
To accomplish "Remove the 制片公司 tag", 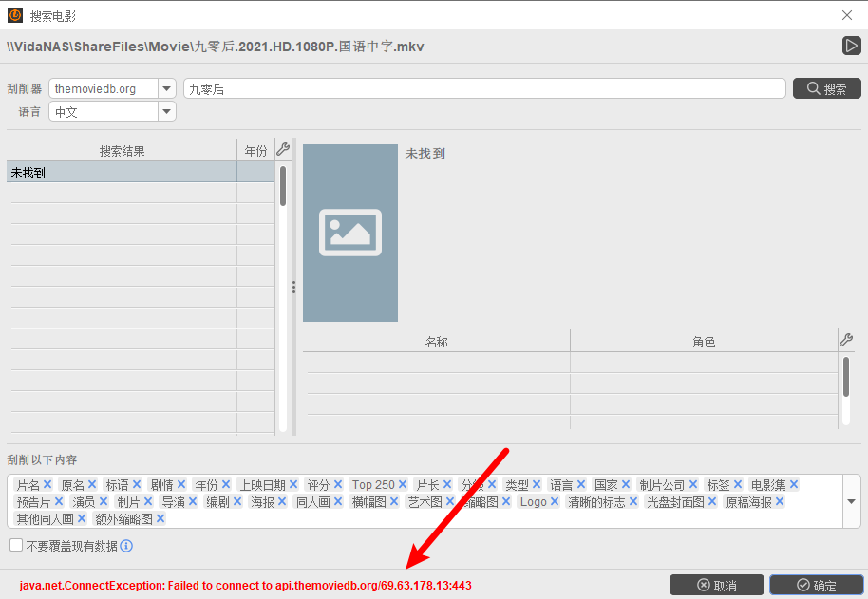I will [693, 484].
